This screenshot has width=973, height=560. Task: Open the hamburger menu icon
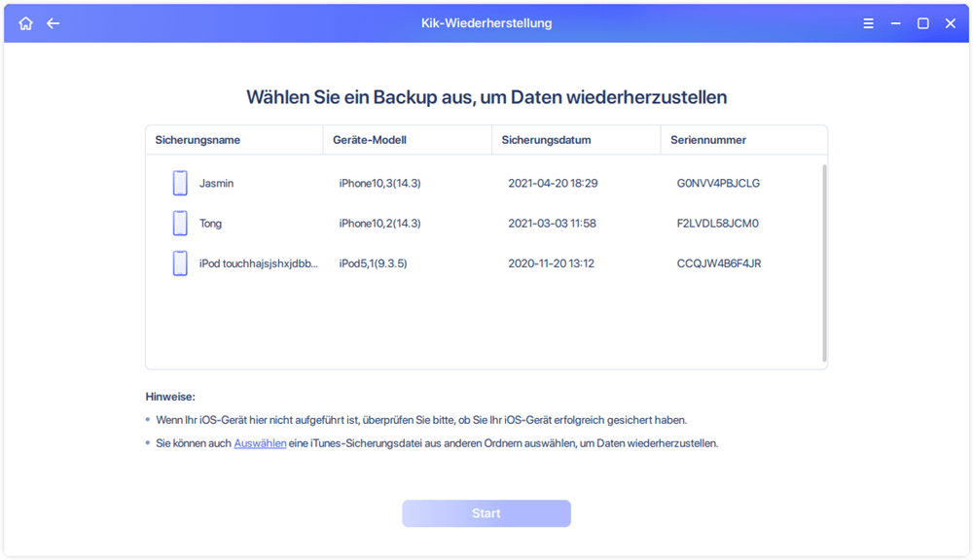[868, 23]
